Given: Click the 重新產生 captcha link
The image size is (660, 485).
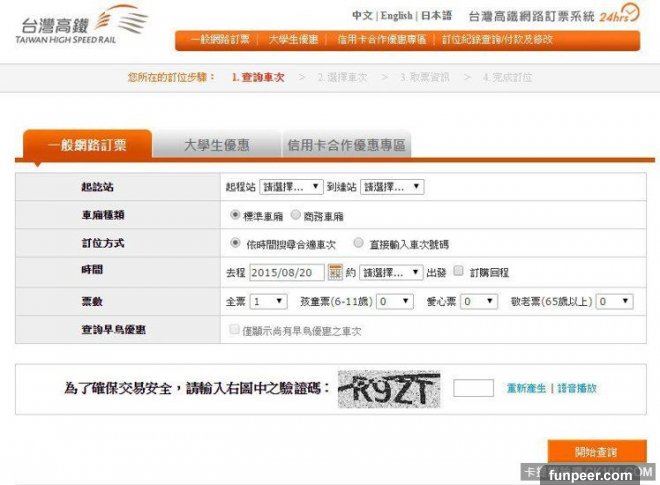Looking at the screenshot, I should (526, 388).
